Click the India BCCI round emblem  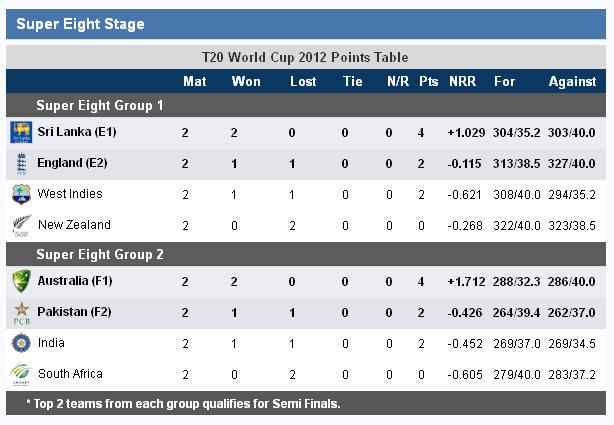tap(21, 343)
